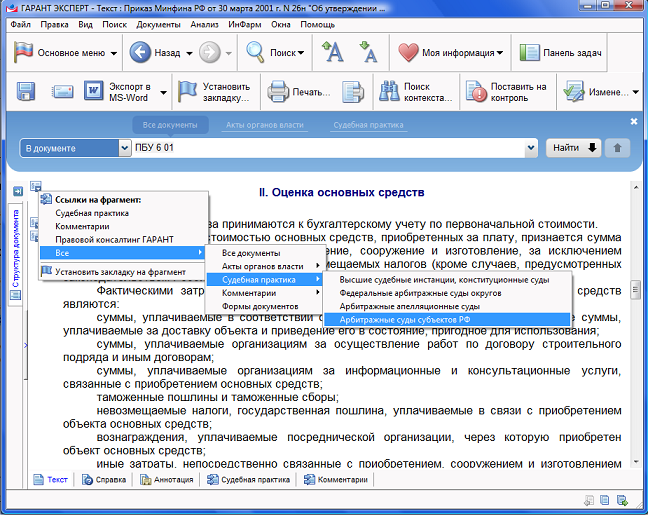Viewport: 648px width, 516px height.
Task: Click Установить закладку flag icon
Action: coord(187,93)
